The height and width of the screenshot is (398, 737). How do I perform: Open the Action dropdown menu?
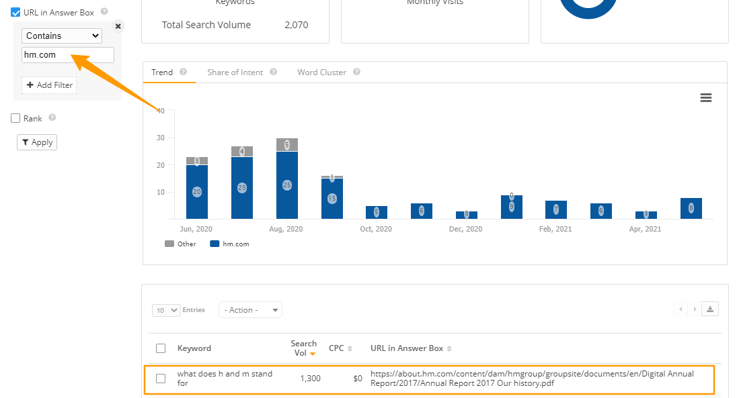tap(250, 310)
